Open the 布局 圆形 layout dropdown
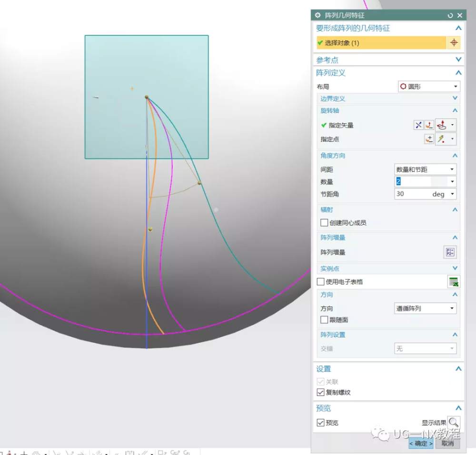This screenshot has width=476, height=455. tap(429, 87)
